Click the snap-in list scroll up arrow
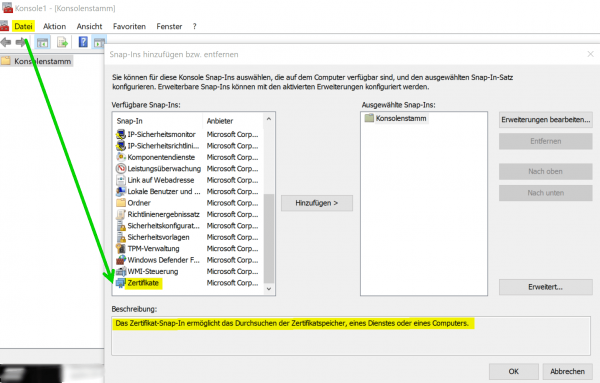The height and width of the screenshot is (383, 600). tap(269, 119)
